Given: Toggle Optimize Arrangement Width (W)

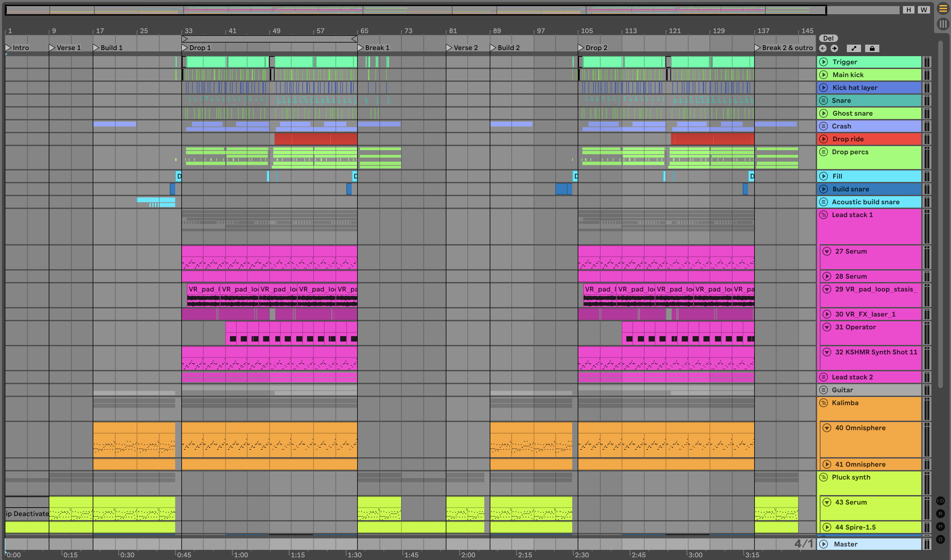Looking at the screenshot, I should [924, 10].
